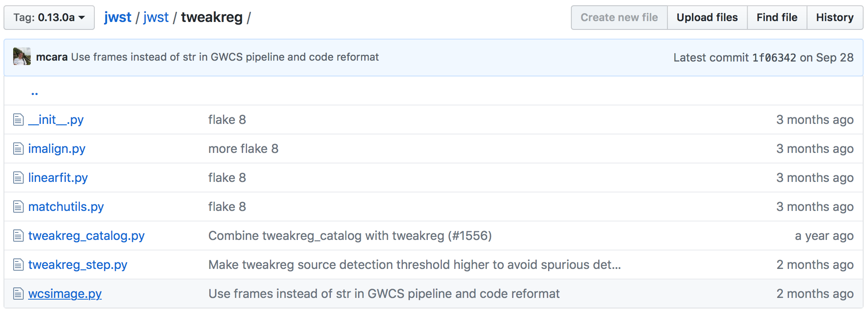Click the file icon beside __init__.py
Viewport: 868px width, 312px height.
[x=18, y=120]
